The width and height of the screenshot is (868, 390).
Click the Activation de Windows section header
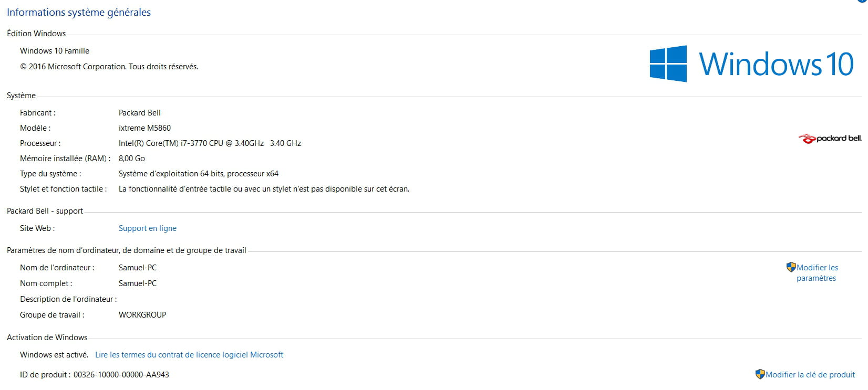click(47, 338)
